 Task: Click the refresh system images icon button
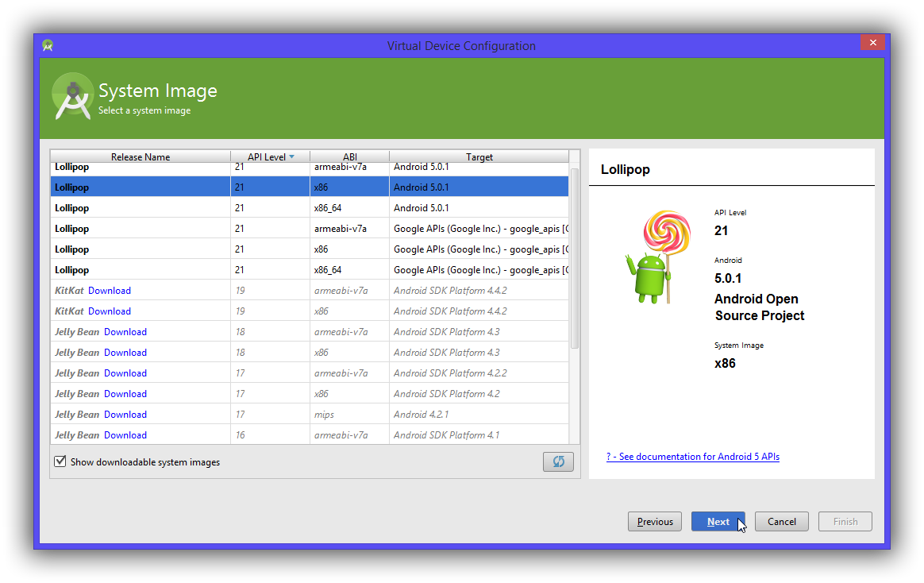coord(558,461)
